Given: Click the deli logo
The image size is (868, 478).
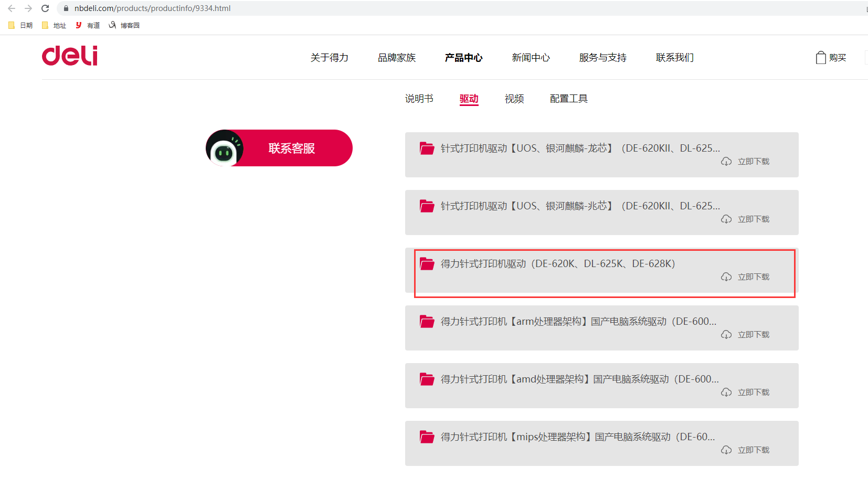Looking at the screenshot, I should pyautogui.click(x=70, y=56).
